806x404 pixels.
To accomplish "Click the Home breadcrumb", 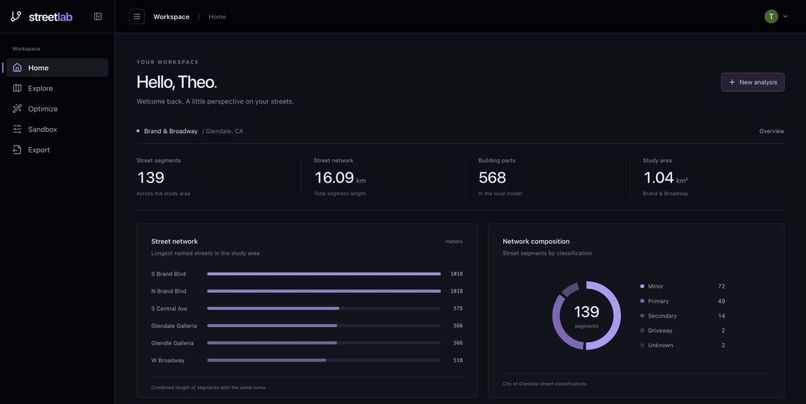I will pos(217,16).
